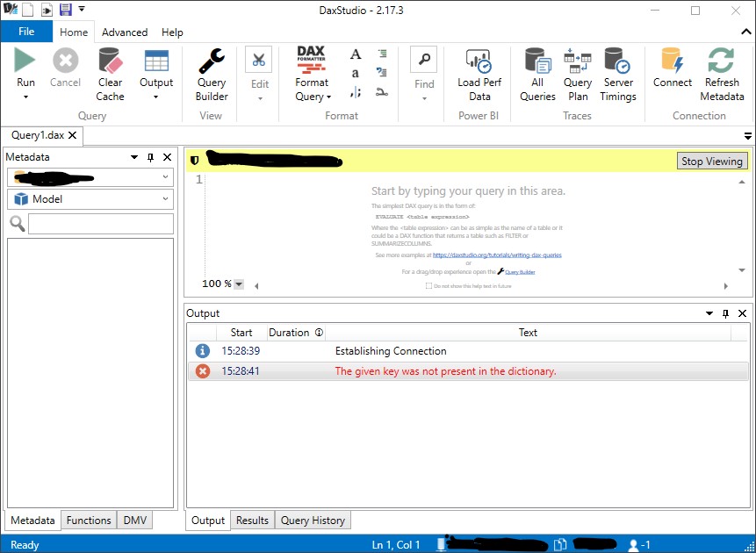Run the current query
This screenshot has width=756, height=553.
pyautogui.click(x=25, y=68)
